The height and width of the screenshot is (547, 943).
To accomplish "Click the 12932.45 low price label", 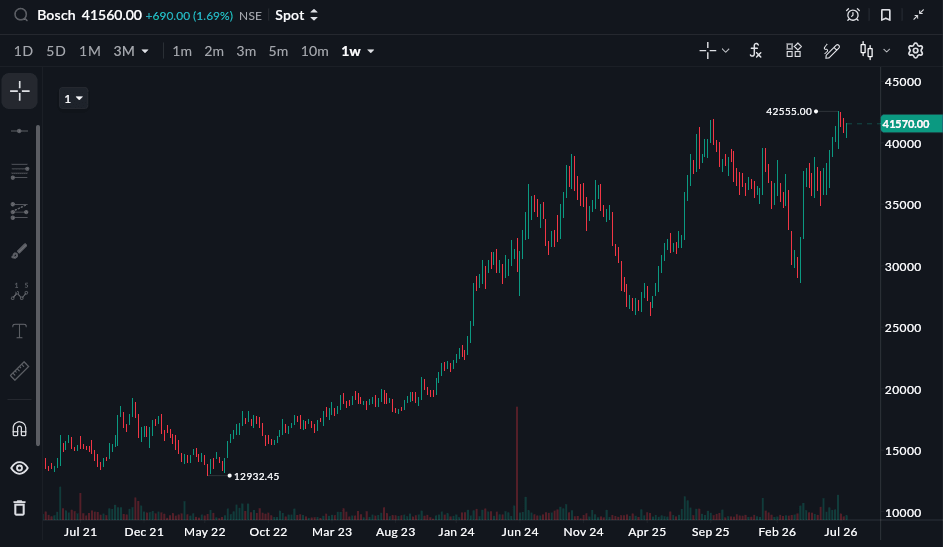I will [x=256, y=476].
